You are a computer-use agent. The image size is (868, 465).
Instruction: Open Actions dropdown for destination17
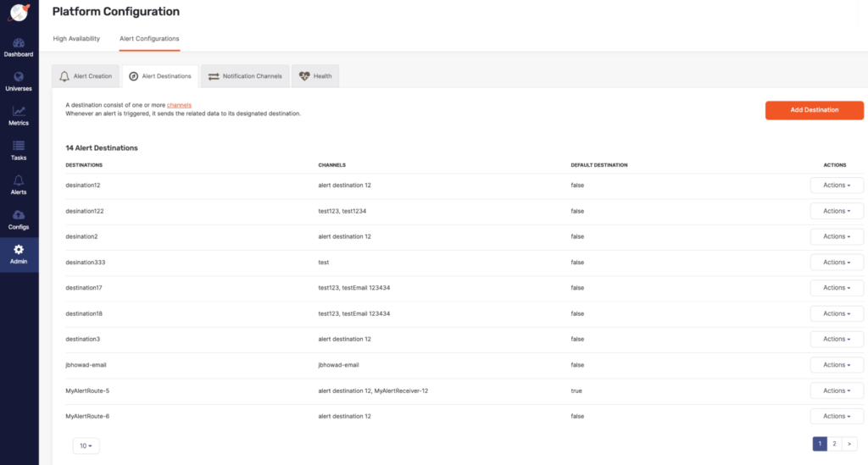(837, 288)
